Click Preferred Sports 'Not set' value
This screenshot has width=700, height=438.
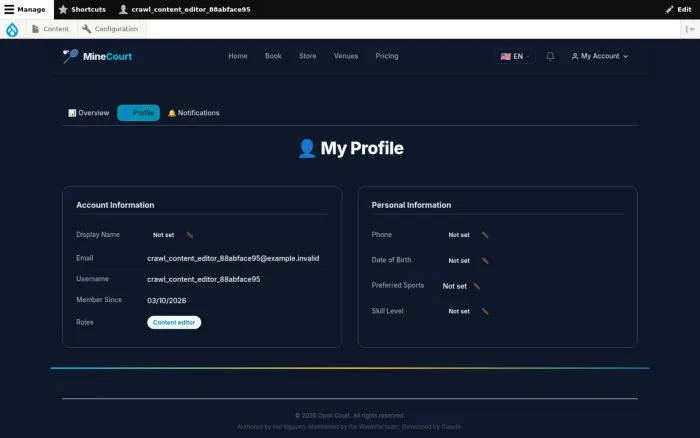tap(454, 286)
